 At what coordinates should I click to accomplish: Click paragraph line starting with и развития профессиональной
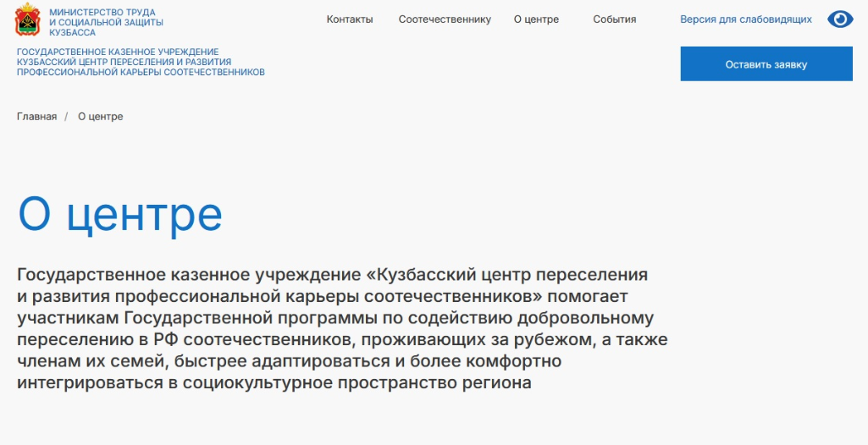pos(323,297)
